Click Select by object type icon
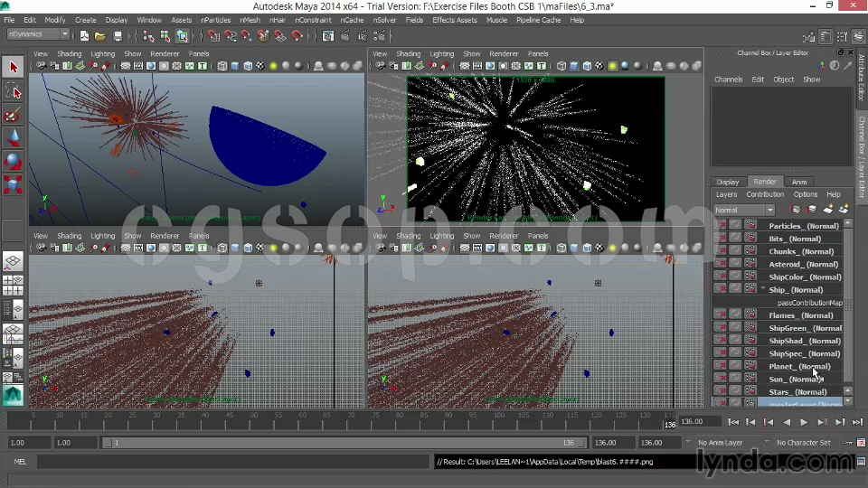This screenshot has height=488, width=868. point(165,36)
